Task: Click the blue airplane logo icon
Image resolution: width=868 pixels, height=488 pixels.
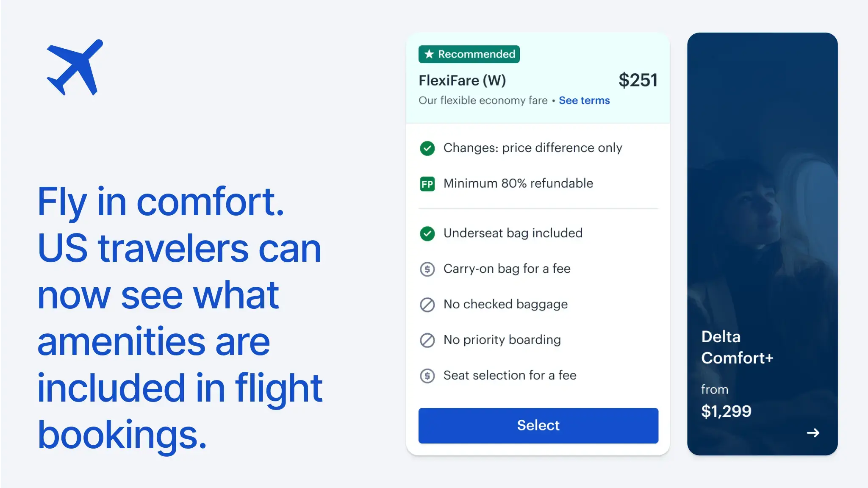Action: 75,67
